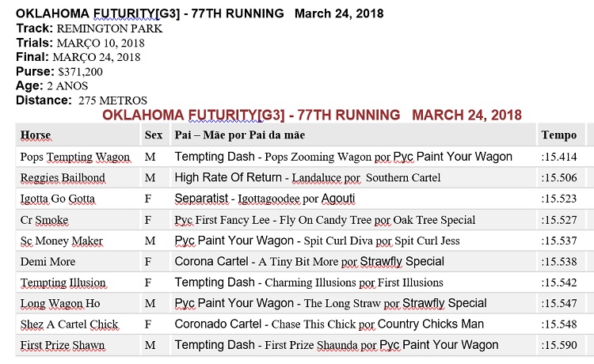
Task: Select the Pops Tempting Wagon horse name
Action: tap(75, 157)
